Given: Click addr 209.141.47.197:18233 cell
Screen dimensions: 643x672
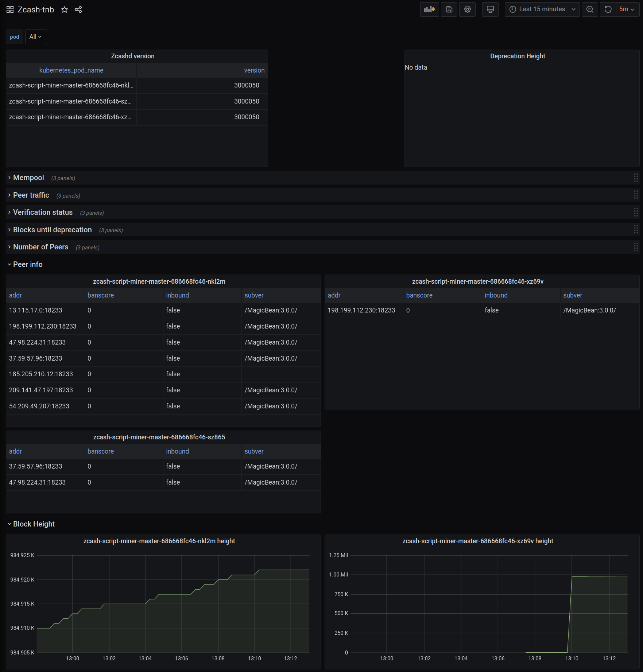Looking at the screenshot, I should click(x=41, y=390).
